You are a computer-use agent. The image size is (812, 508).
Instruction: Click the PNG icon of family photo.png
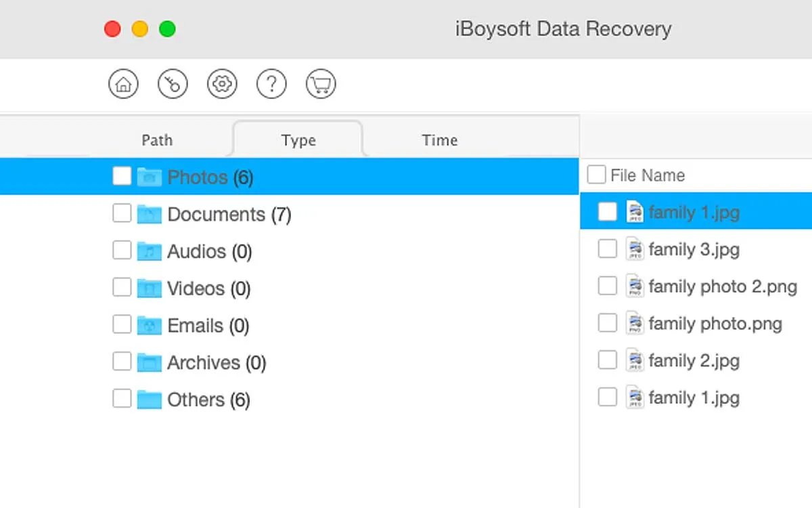pyautogui.click(x=635, y=324)
